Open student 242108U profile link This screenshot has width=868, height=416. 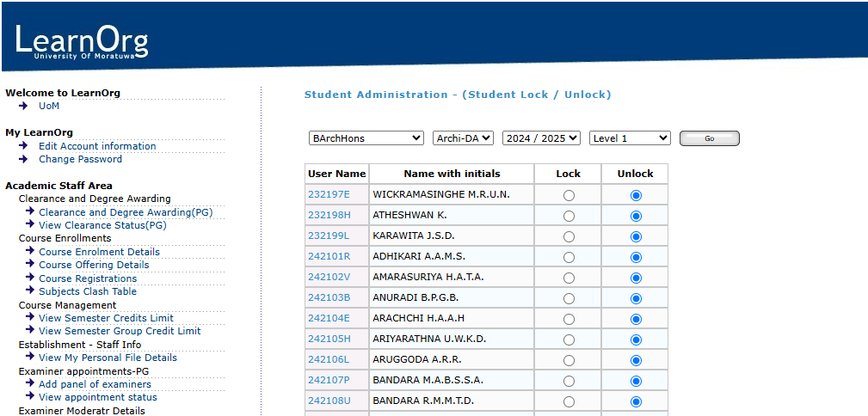tap(329, 401)
